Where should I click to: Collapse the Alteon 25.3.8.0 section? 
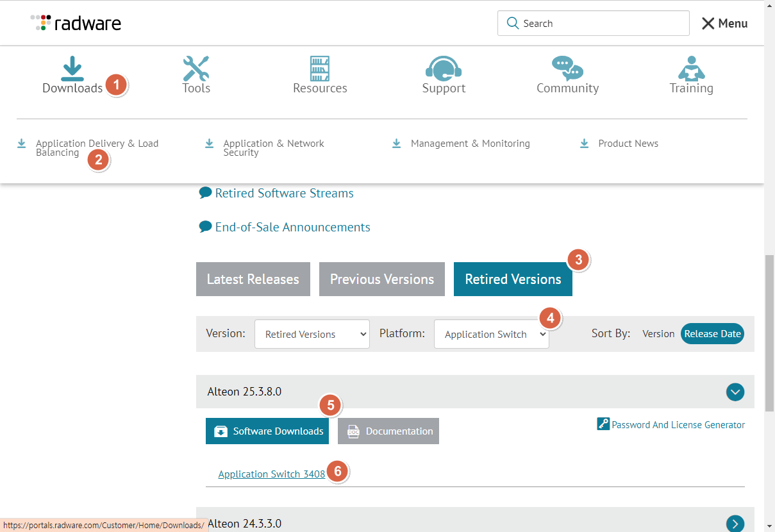(735, 392)
